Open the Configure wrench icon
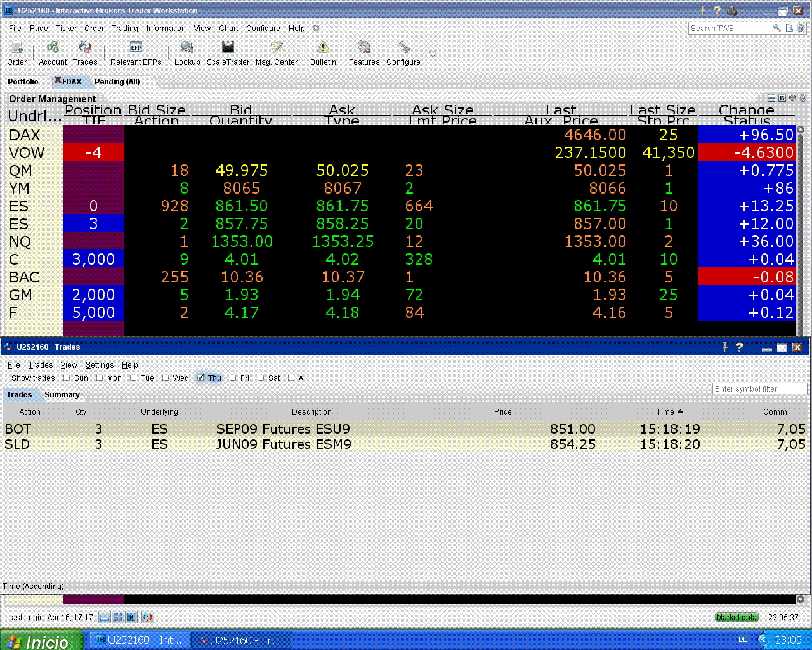This screenshot has height=650, width=812. pos(403,53)
